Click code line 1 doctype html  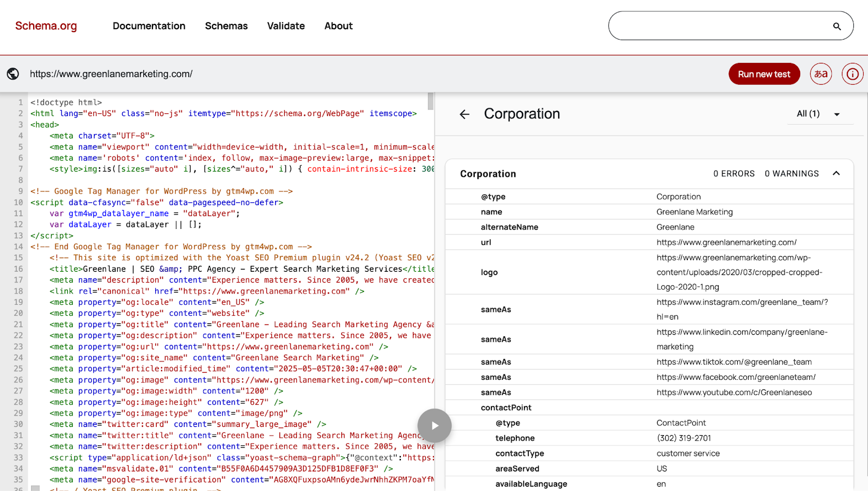coord(66,102)
